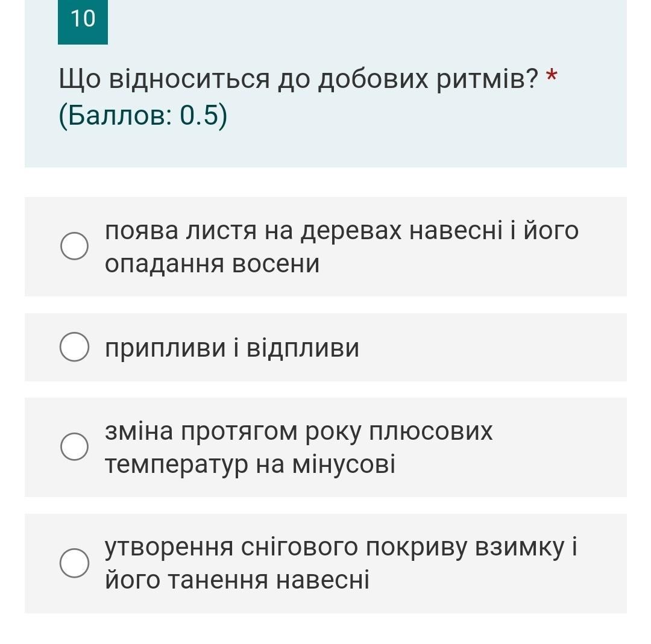Choose the radio for 'поява листя на деревах'

(x=74, y=246)
